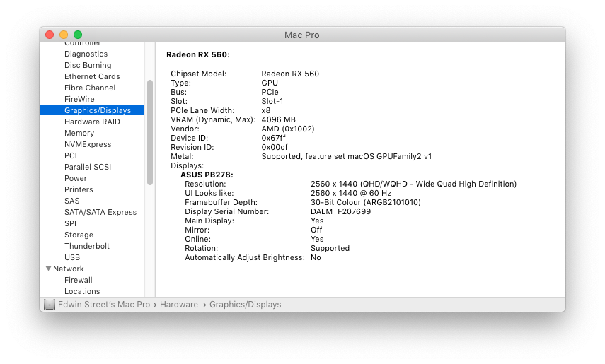
Task: Select the Graphics/Displays sidebar row
Action: pyautogui.click(x=92, y=110)
